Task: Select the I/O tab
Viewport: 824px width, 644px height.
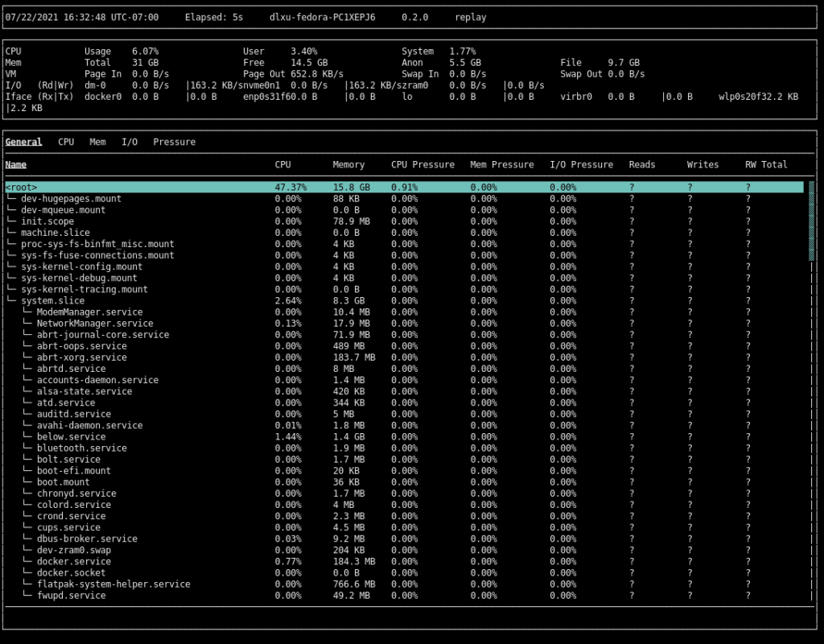Action: (130, 142)
